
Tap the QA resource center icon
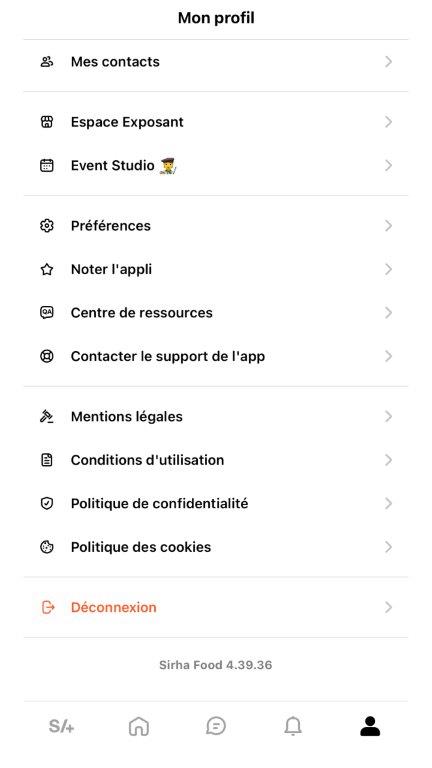47,312
